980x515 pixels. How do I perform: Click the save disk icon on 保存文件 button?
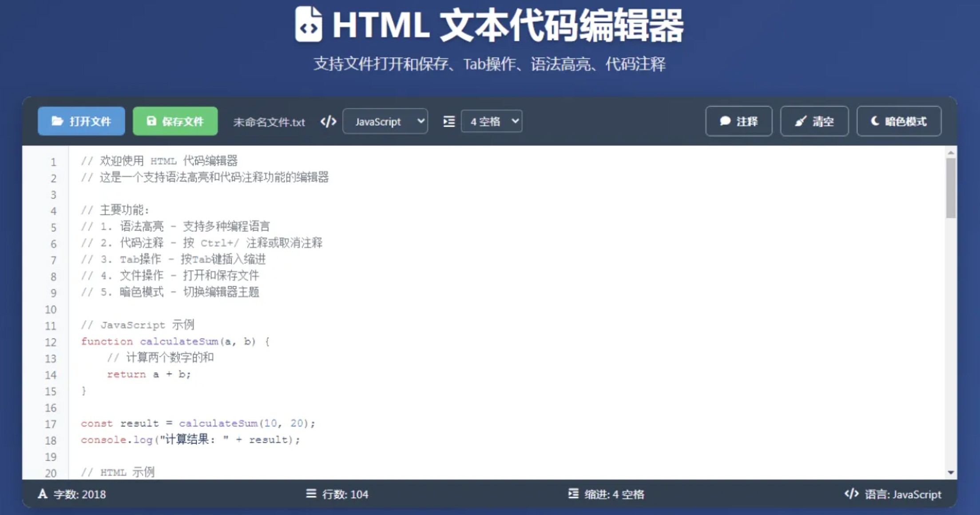[x=151, y=120]
